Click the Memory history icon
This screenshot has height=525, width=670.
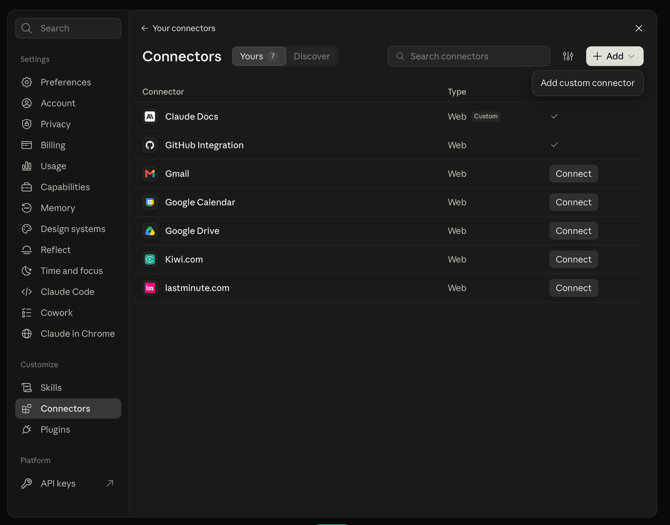coord(26,208)
